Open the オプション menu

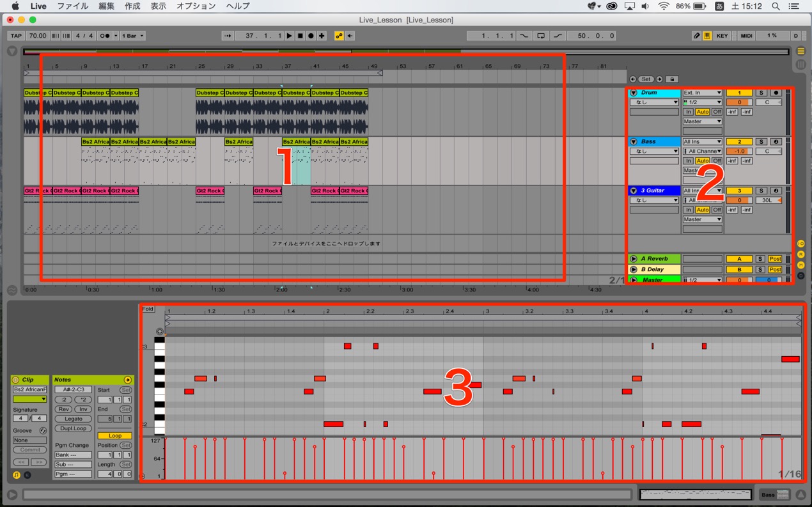tap(196, 6)
